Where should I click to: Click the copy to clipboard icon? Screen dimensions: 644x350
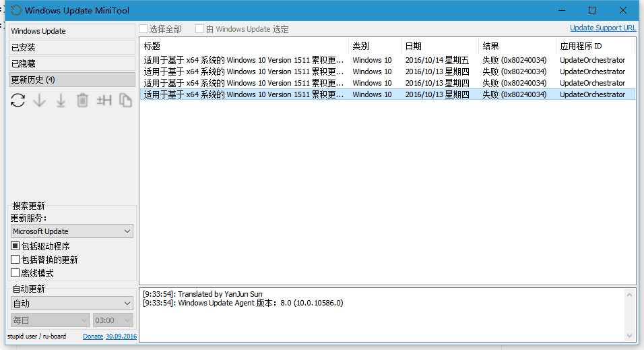click(125, 100)
